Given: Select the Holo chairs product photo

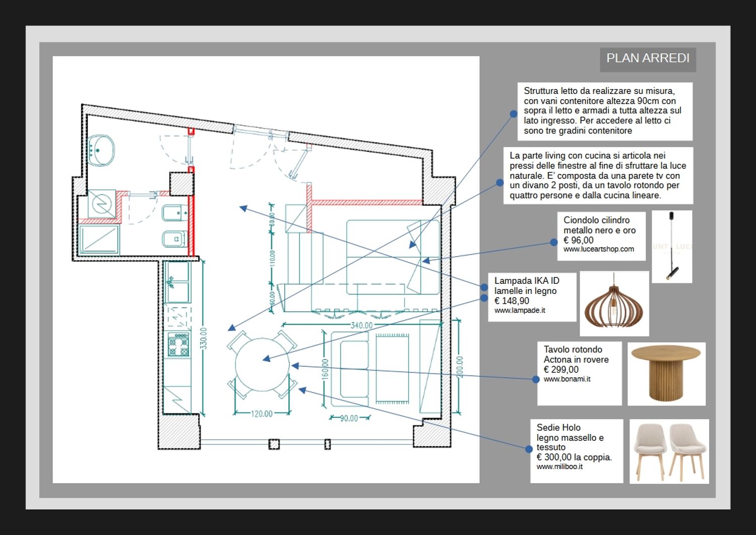Looking at the screenshot, I should tap(669, 451).
